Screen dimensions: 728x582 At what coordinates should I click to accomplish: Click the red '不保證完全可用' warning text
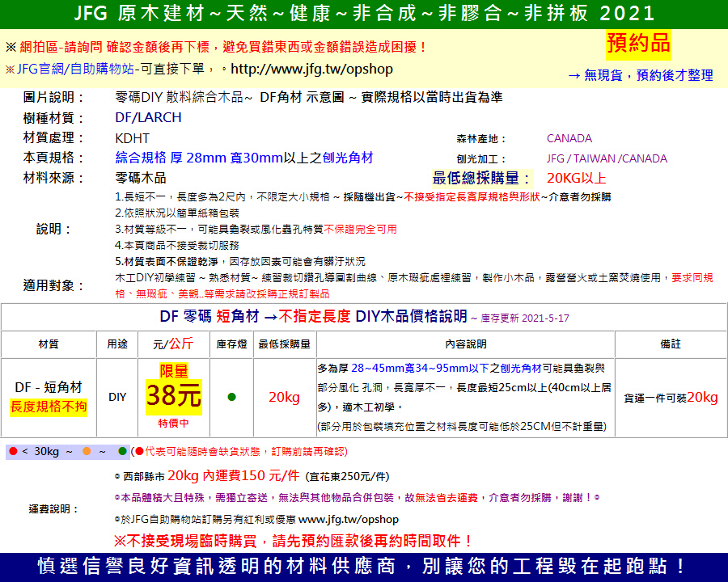click(360, 229)
